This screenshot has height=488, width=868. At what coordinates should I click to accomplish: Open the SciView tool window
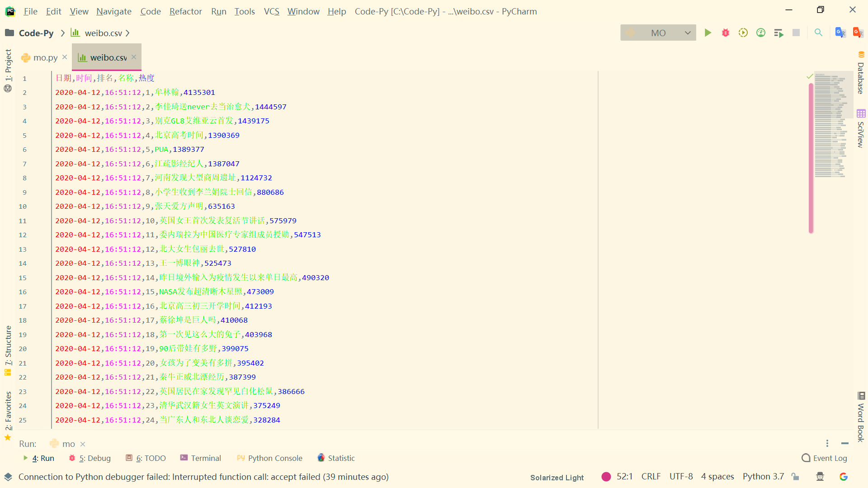[x=861, y=129]
